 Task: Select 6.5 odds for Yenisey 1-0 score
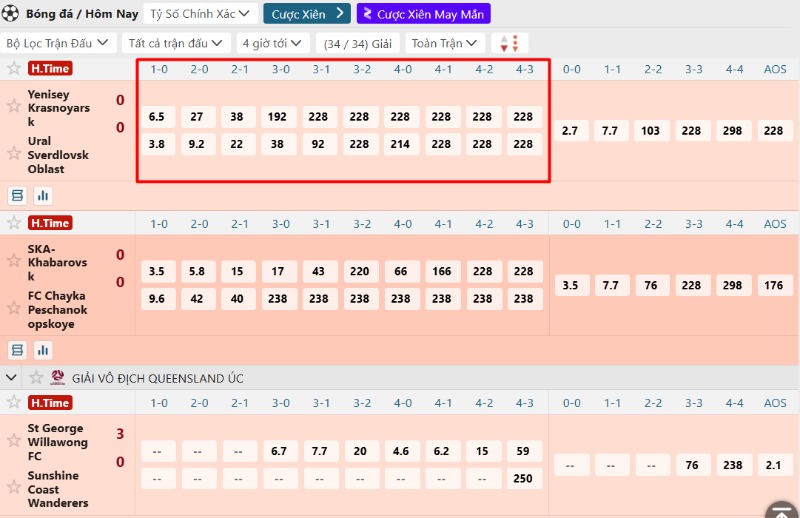[157, 117]
